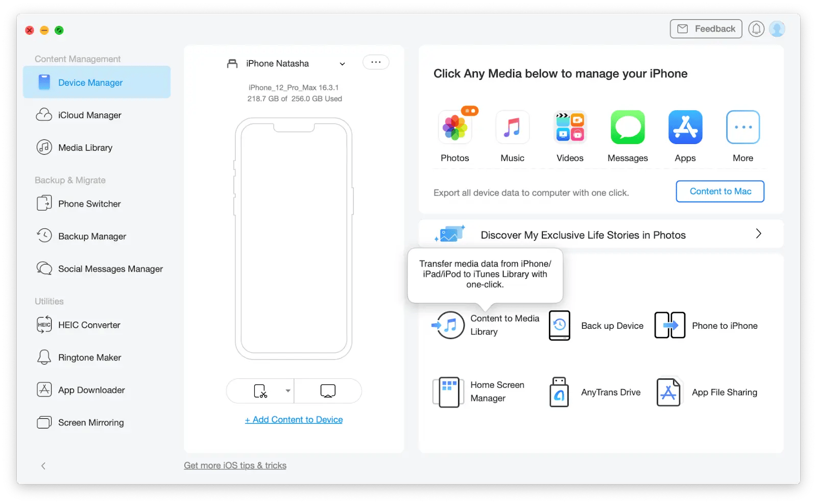
Task: Expand the iPhone Natasha device dropdown
Action: pos(342,64)
